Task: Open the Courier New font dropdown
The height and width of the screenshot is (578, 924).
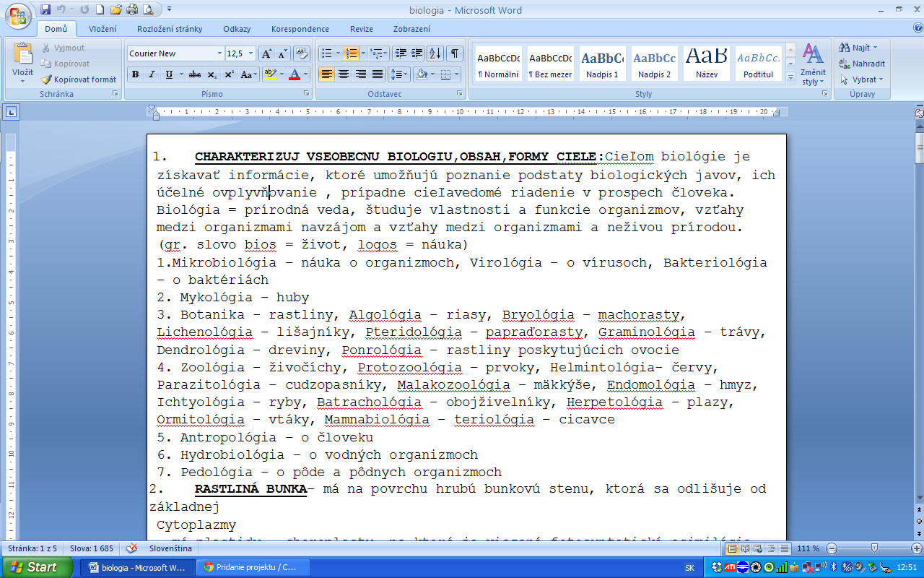Action: (x=219, y=53)
